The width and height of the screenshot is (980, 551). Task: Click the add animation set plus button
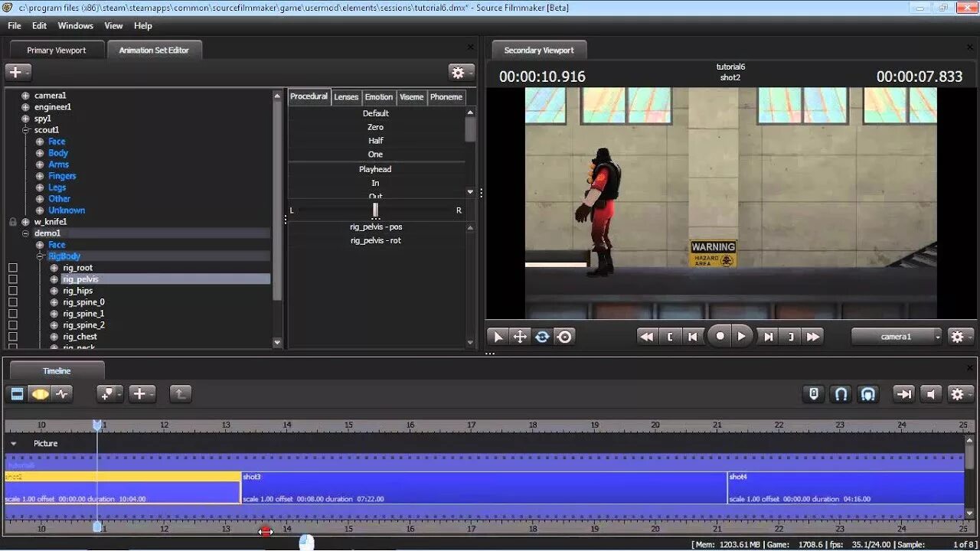click(x=18, y=73)
